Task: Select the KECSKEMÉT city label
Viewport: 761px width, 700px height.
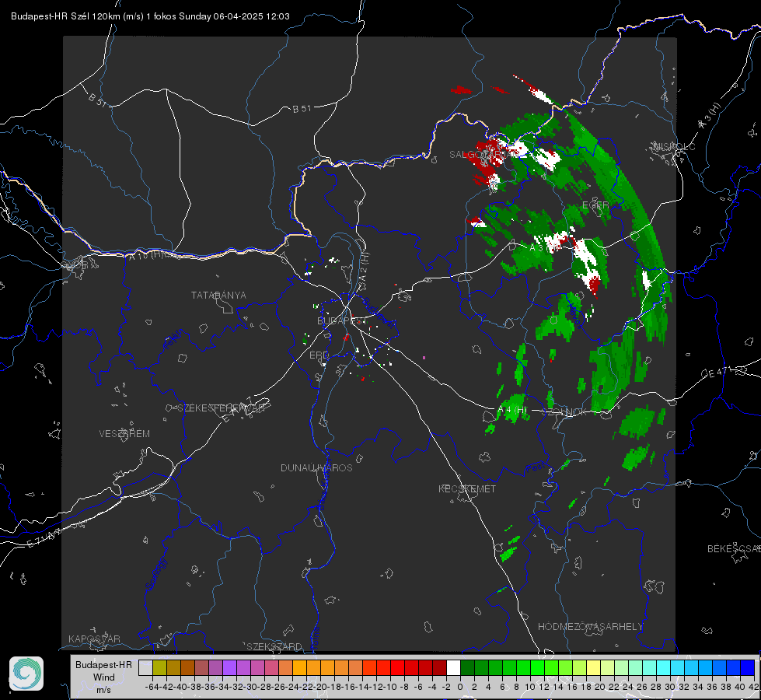Action: tap(467, 488)
